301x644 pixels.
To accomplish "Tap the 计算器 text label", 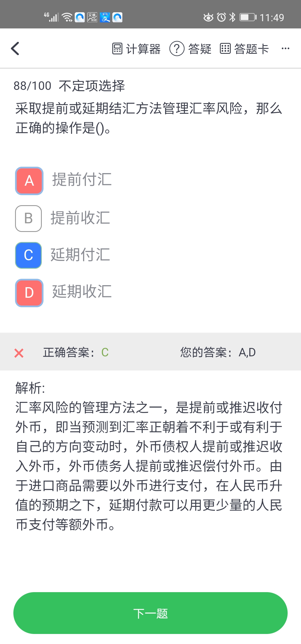I will click(143, 49).
